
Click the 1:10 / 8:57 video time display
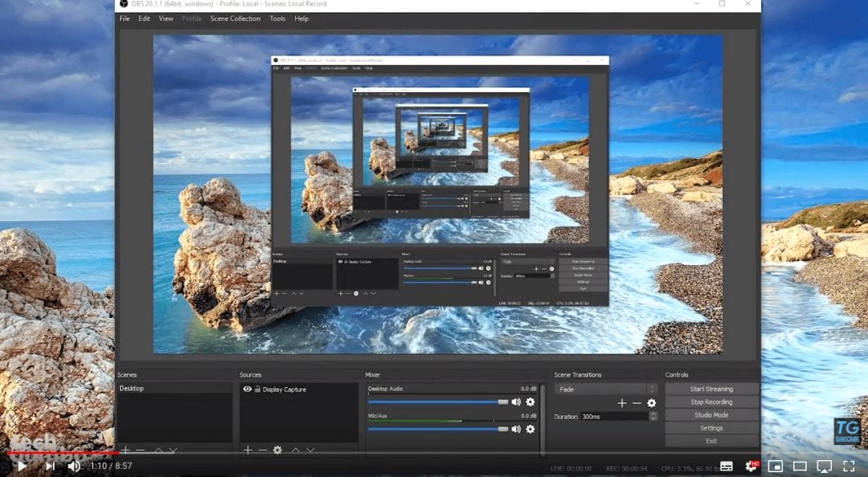point(111,466)
